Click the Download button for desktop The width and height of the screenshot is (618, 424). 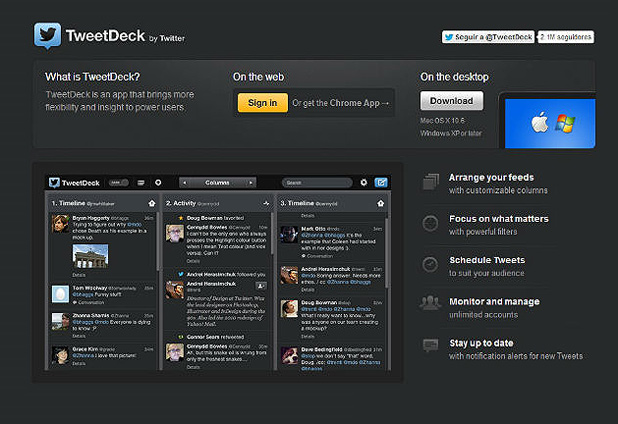[451, 101]
